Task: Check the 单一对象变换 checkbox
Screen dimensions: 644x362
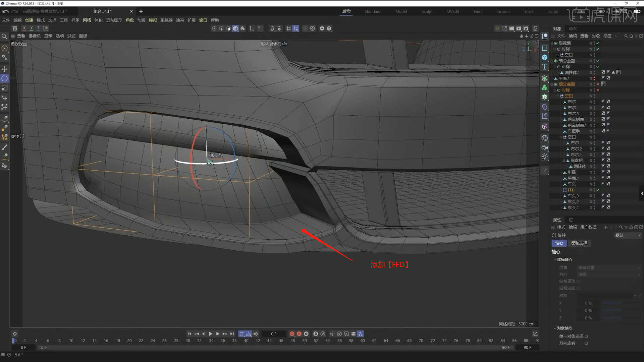Action: coord(586,336)
